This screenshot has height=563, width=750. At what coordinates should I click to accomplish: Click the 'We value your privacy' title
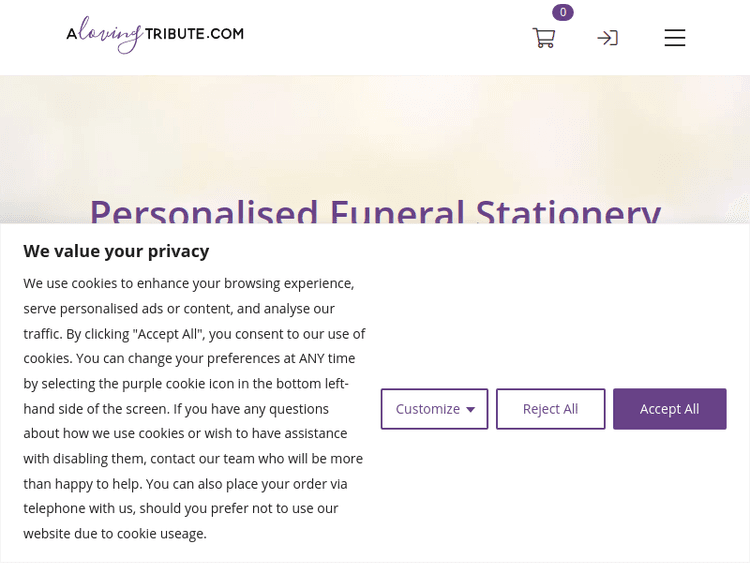tap(116, 251)
